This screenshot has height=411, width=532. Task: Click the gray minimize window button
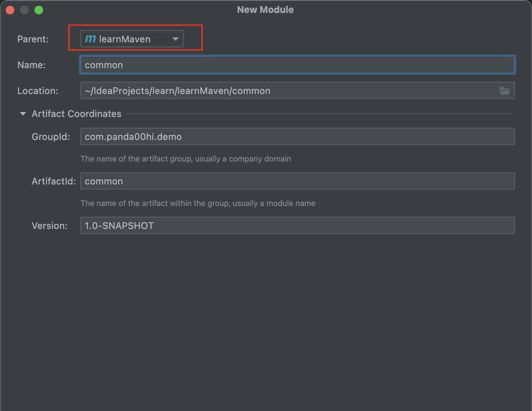(x=25, y=10)
